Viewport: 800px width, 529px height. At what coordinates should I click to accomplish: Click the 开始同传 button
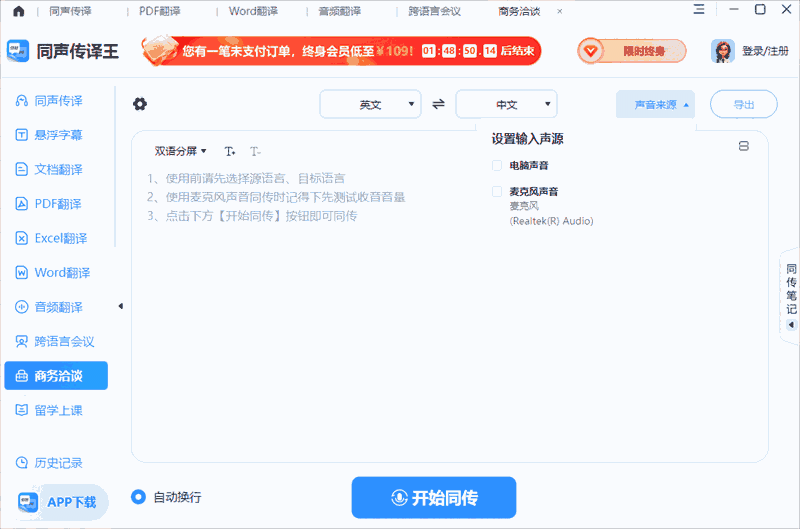(x=434, y=497)
